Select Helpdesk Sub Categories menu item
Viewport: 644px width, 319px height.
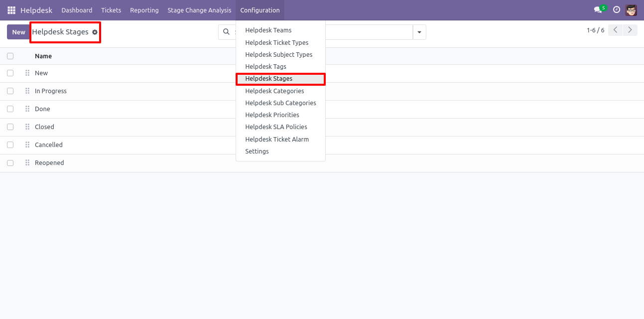pyautogui.click(x=280, y=103)
